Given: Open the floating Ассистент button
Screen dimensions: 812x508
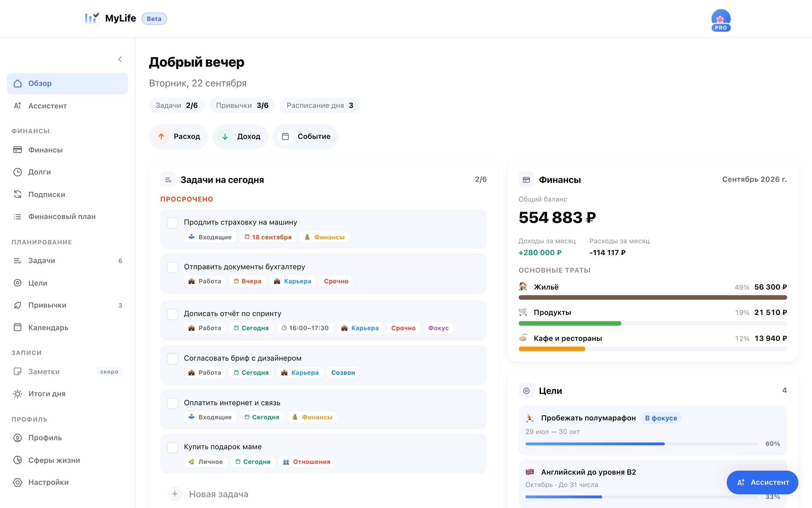Looking at the screenshot, I should pyautogui.click(x=762, y=482).
